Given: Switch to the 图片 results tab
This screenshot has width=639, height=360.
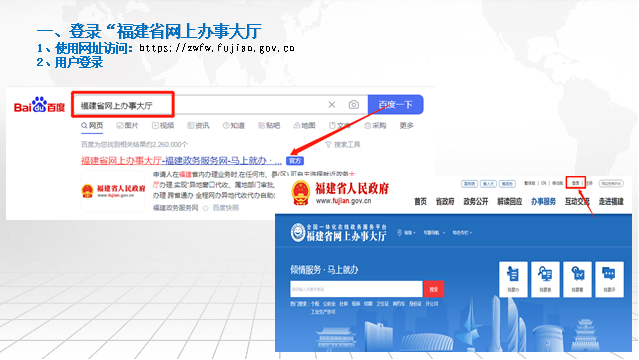Looking at the screenshot, I should tap(128, 126).
